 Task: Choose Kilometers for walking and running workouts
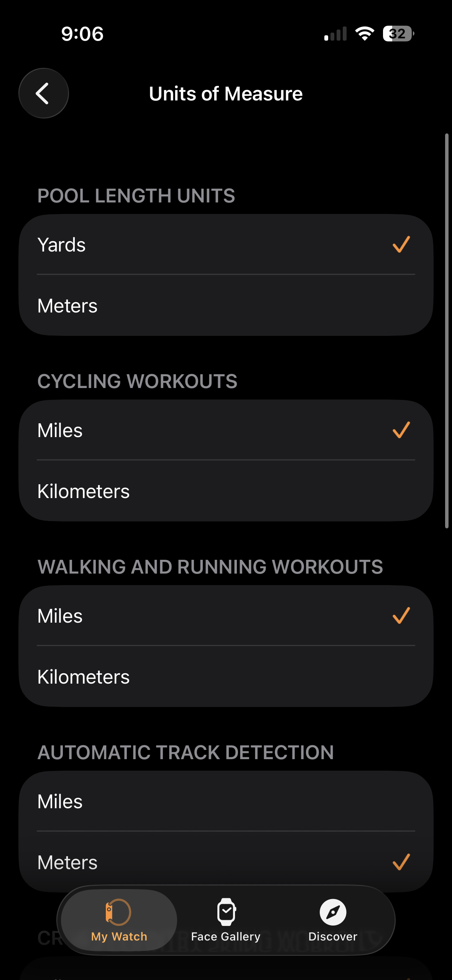pos(226,677)
